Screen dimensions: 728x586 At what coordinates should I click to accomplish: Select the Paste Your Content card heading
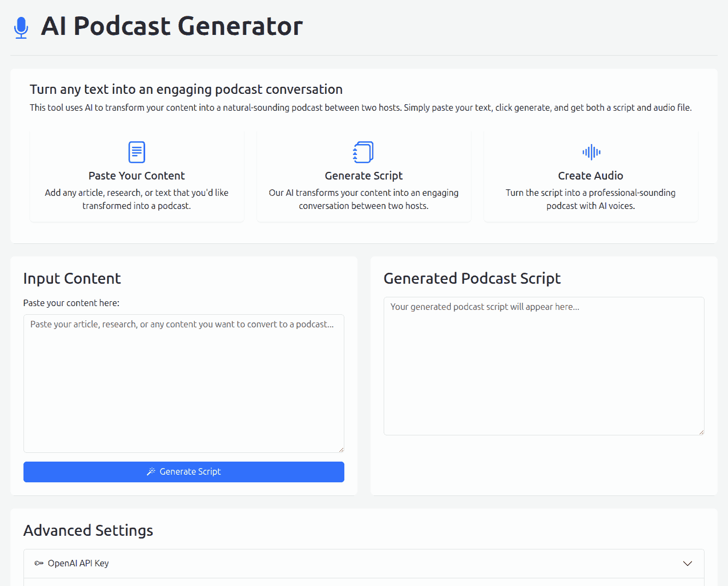point(136,176)
